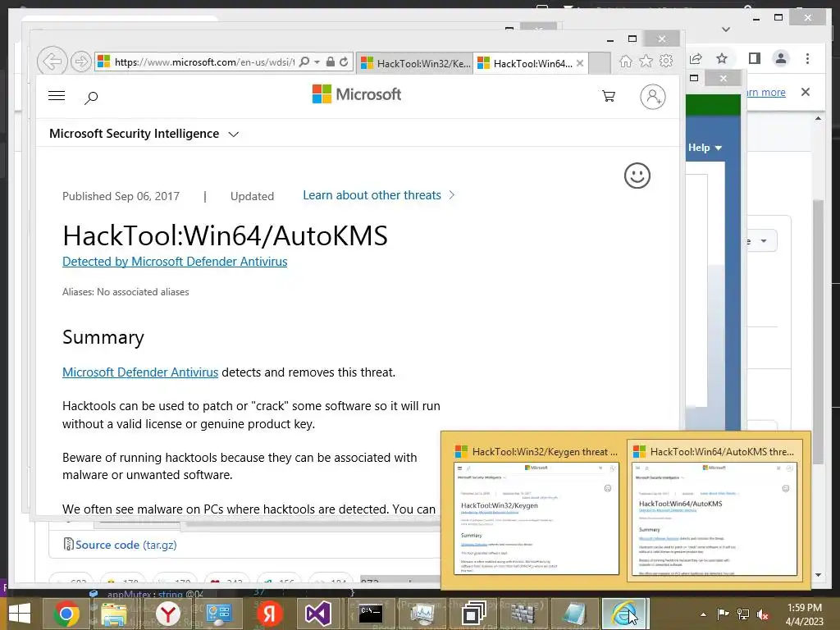Open the Chrome profile avatar

point(781,58)
